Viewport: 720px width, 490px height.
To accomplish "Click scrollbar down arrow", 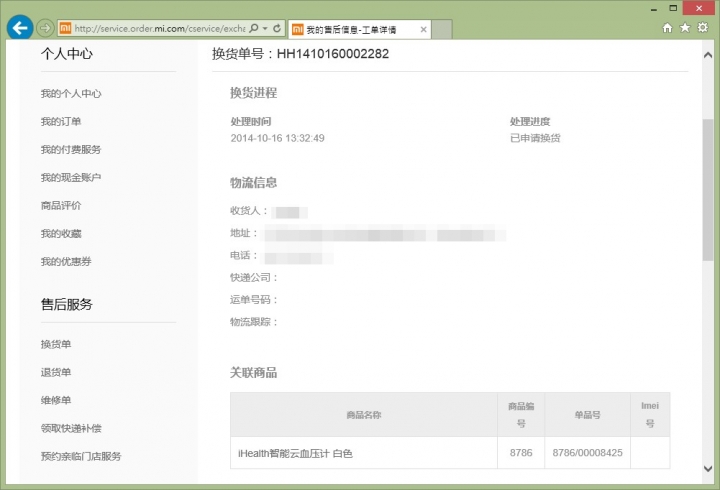I will tap(708, 468).
